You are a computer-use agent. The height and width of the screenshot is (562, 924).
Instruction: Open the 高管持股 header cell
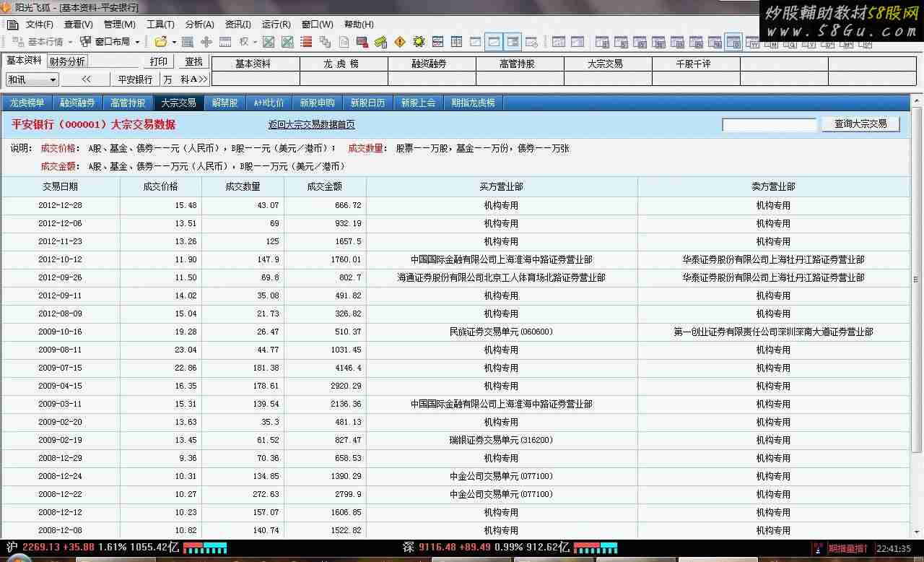(x=520, y=64)
